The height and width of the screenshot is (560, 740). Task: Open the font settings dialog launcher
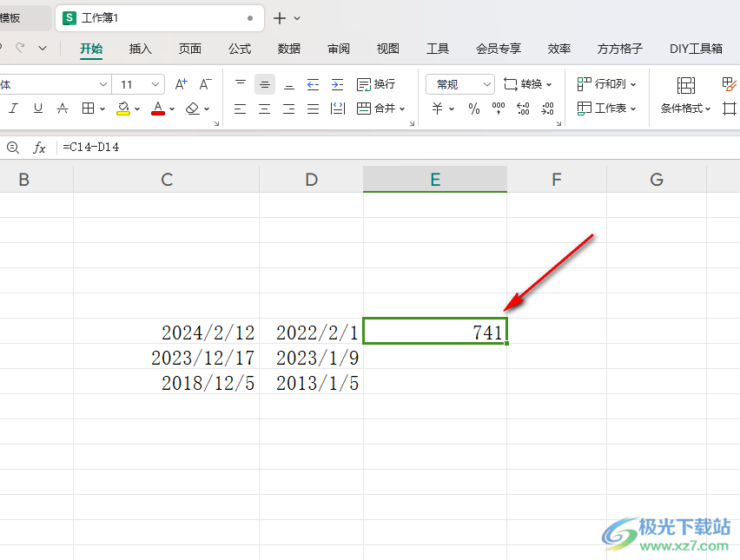click(216, 123)
